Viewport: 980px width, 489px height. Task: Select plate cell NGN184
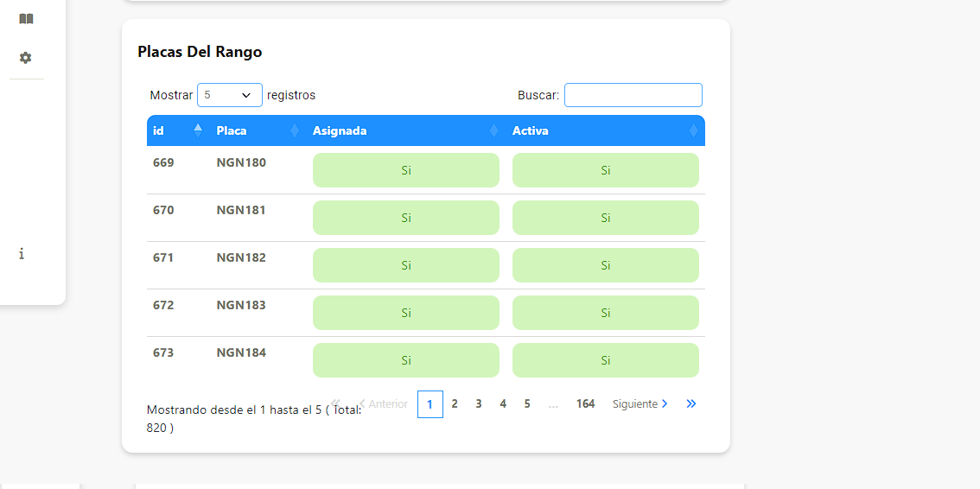pyautogui.click(x=241, y=352)
